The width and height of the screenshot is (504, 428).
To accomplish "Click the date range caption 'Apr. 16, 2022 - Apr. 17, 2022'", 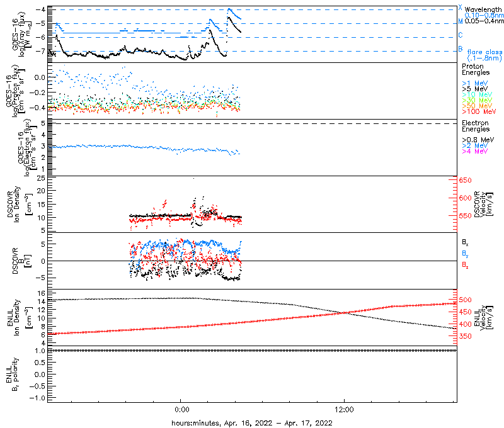I will point(278,423).
